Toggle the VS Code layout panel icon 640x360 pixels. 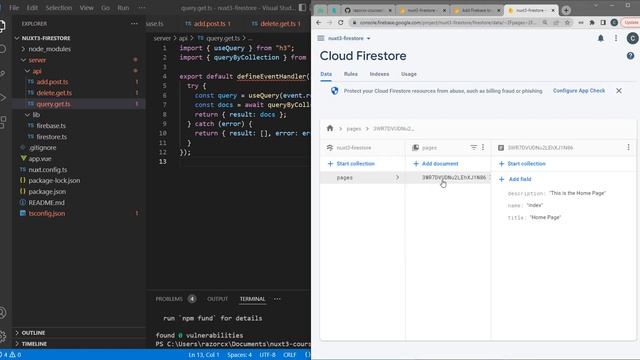[x=302, y=8]
